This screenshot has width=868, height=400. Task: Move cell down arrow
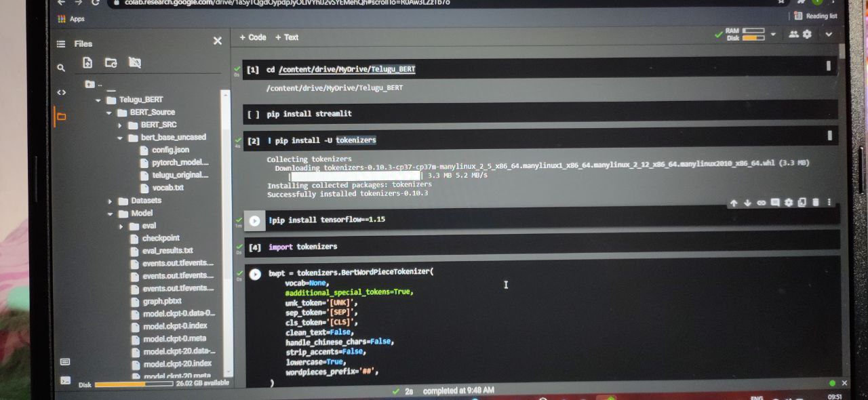coord(747,203)
